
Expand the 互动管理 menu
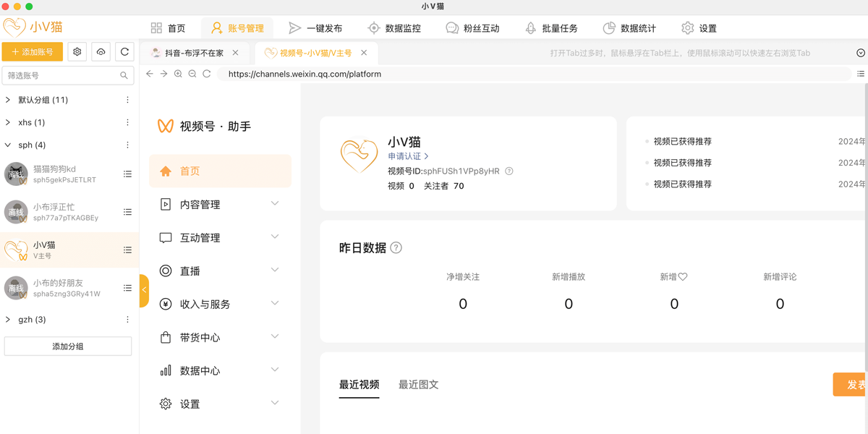[x=220, y=238]
